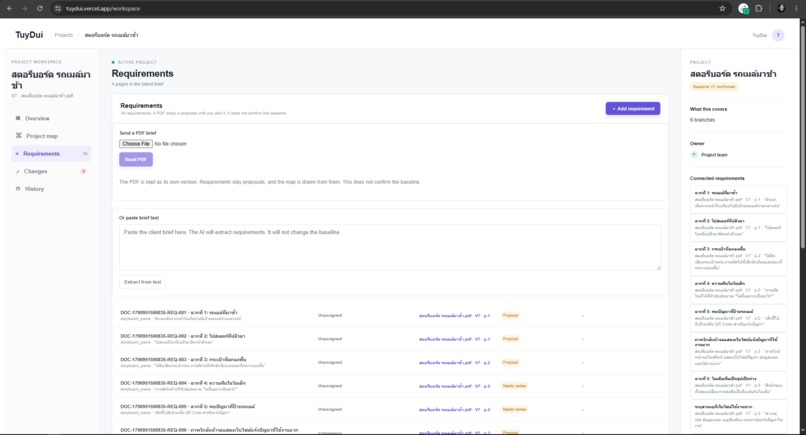Click into the paste brief text area
The image size is (806, 435).
tap(390, 247)
